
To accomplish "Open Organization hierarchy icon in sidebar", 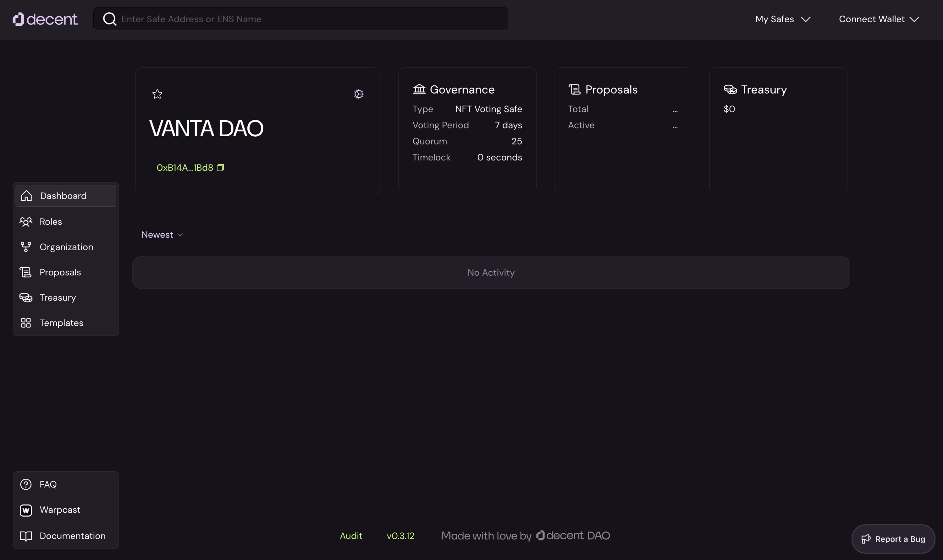I will coord(26,247).
